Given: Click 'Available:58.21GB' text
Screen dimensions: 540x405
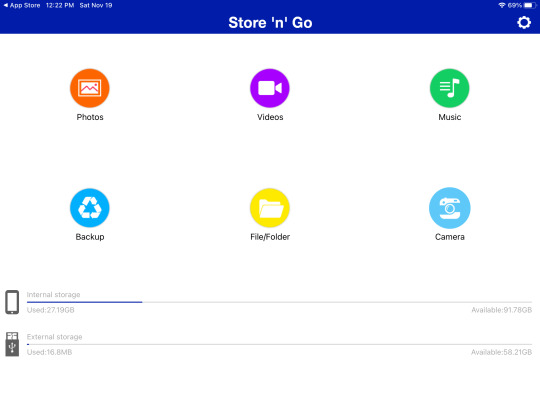Looking at the screenshot, I should (501, 352).
